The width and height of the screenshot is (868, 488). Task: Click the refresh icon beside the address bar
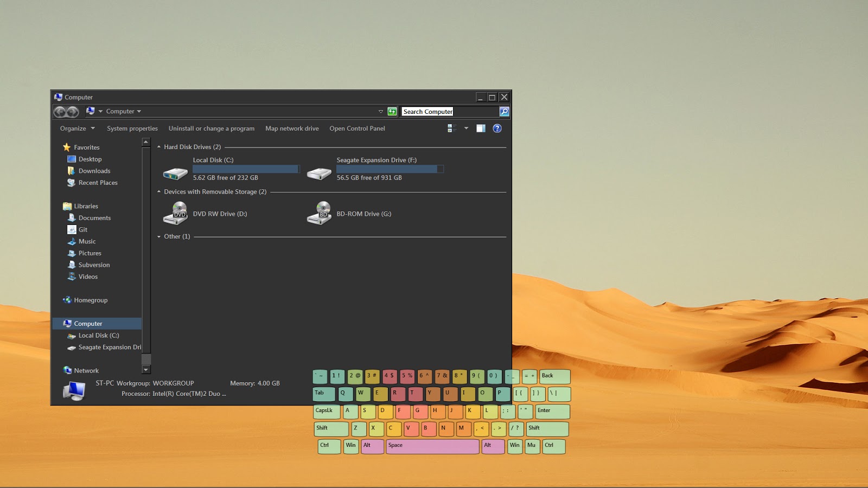pyautogui.click(x=391, y=111)
